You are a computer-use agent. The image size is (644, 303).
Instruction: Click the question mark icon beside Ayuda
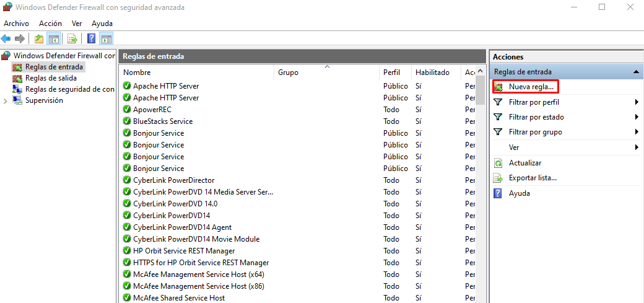click(498, 193)
